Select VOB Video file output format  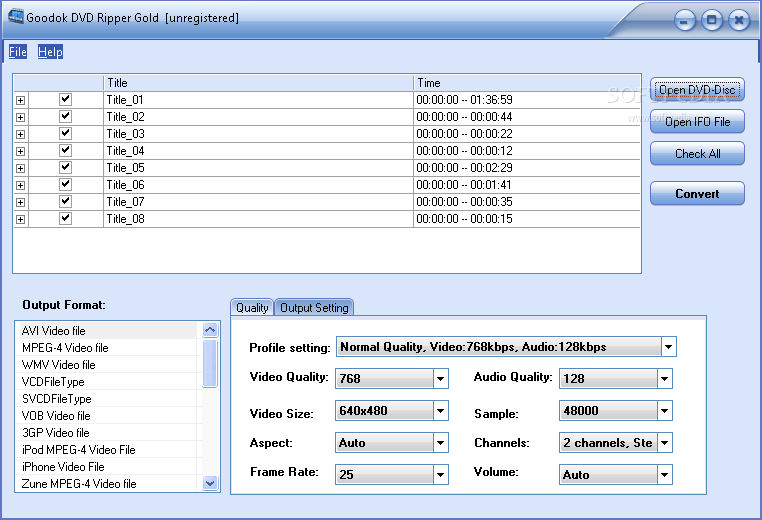pyautogui.click(x=108, y=416)
